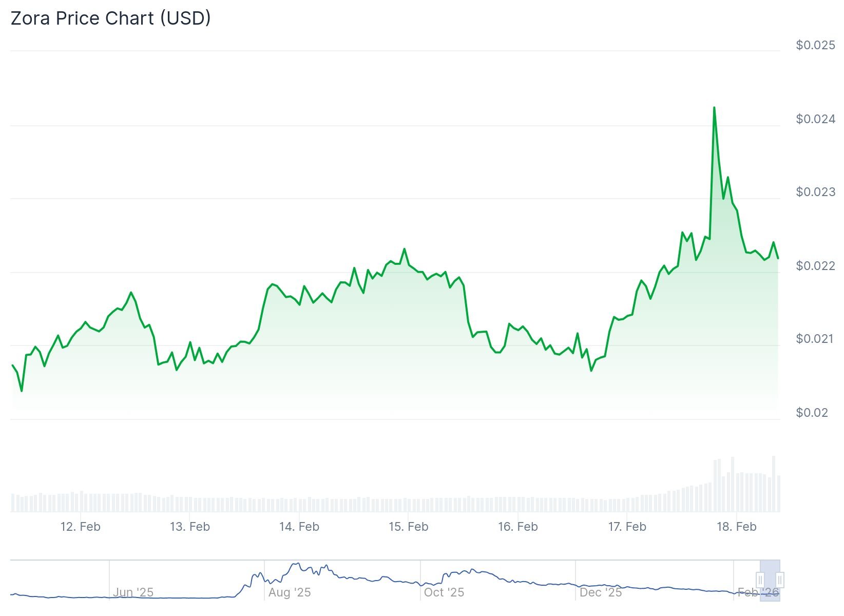Click the Dec '25 navigator label

(600, 592)
